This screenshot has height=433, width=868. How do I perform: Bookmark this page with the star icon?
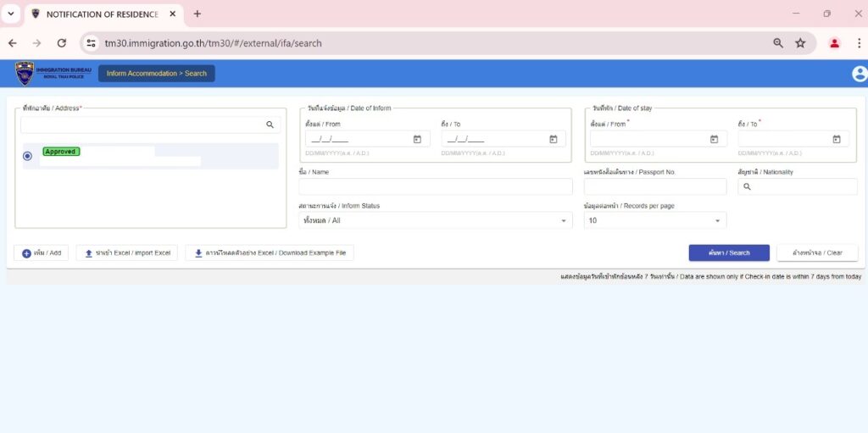pos(800,43)
